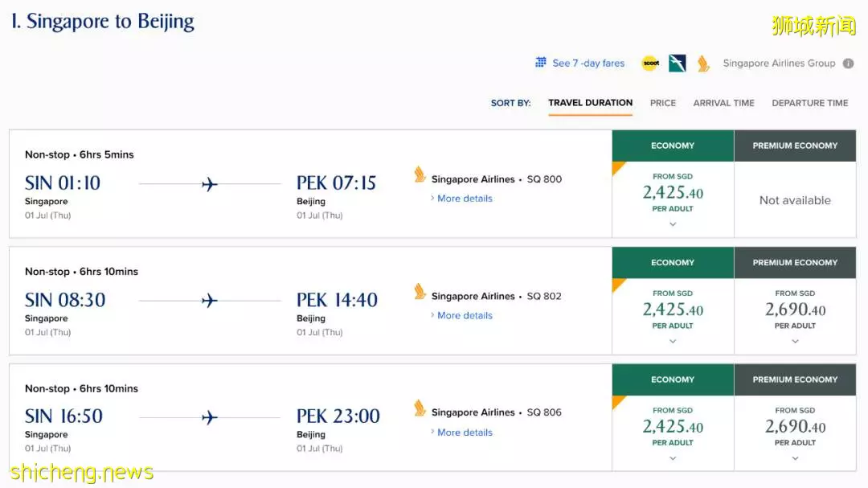This screenshot has width=868, height=488.
Task: Open the Singapore Airlines Group info icon
Action: pos(848,64)
